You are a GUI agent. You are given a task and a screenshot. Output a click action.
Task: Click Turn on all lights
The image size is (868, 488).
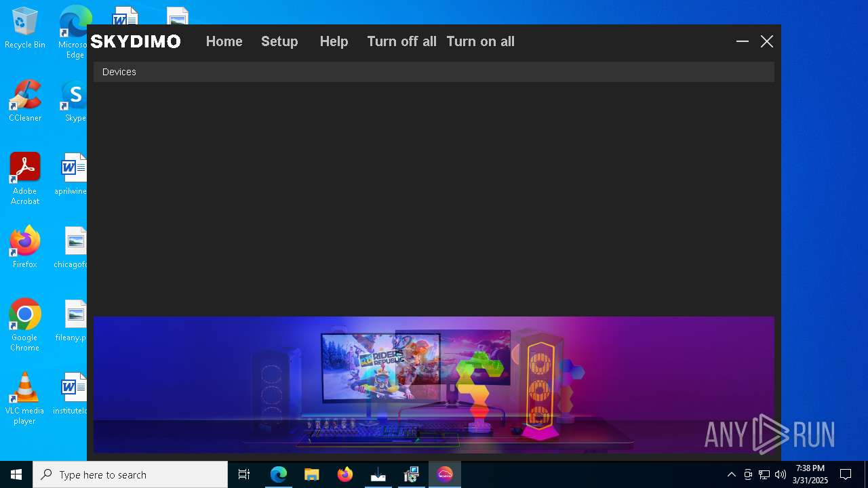[x=480, y=41]
